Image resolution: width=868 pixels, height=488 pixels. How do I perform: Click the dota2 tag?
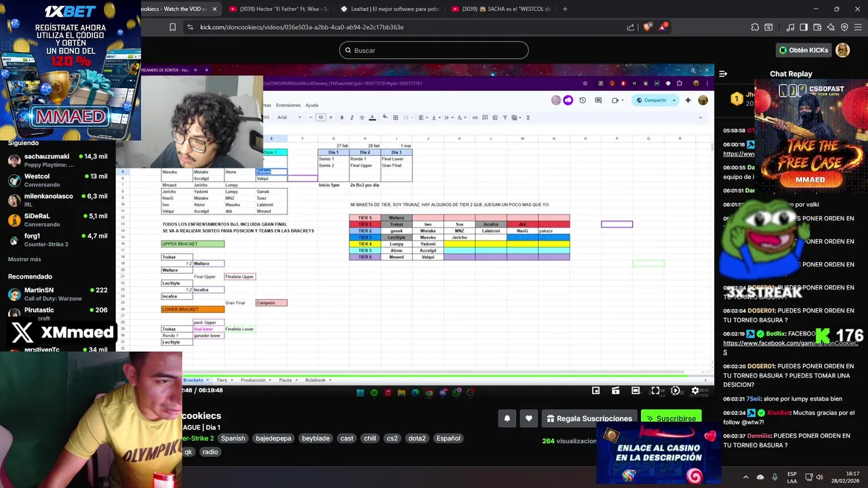point(417,439)
